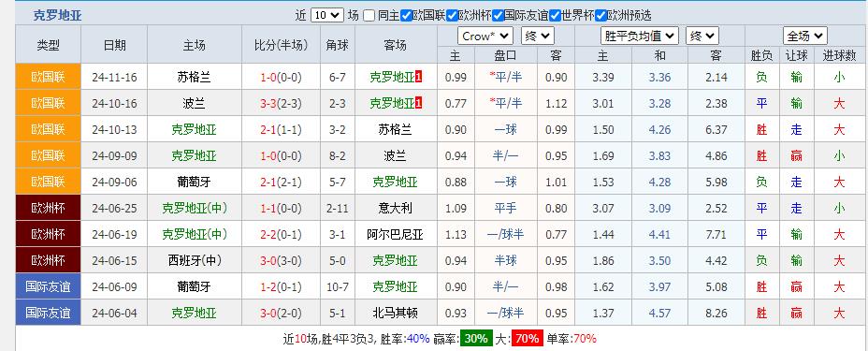Screen dimensions: 868x351
Task: Click corner count 2-11 in 24-06-25 row
Action: [x=338, y=208]
